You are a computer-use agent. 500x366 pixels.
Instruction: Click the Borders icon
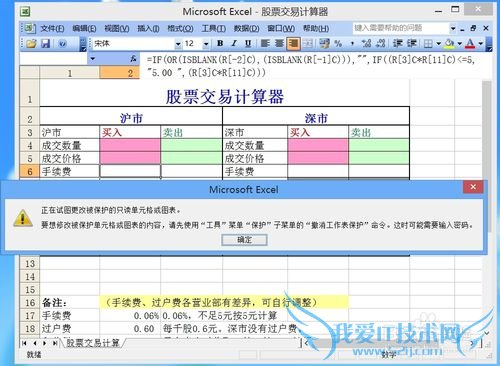coord(428,44)
